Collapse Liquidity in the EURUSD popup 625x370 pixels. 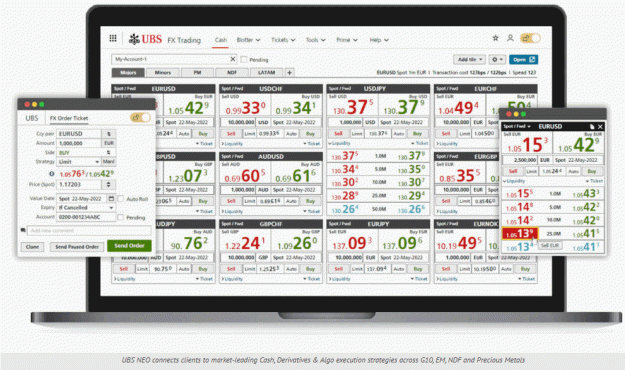pyautogui.click(x=514, y=181)
